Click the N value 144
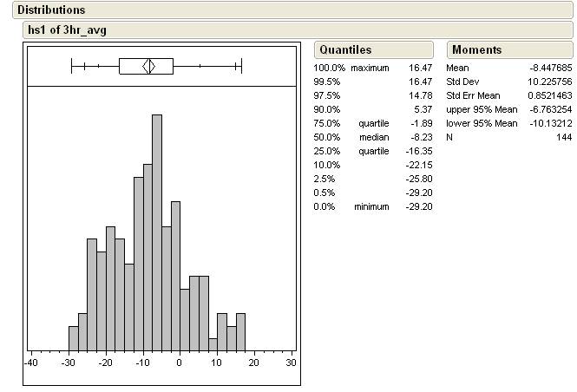Screen dimensions: 577x392 pyautogui.click(x=564, y=137)
